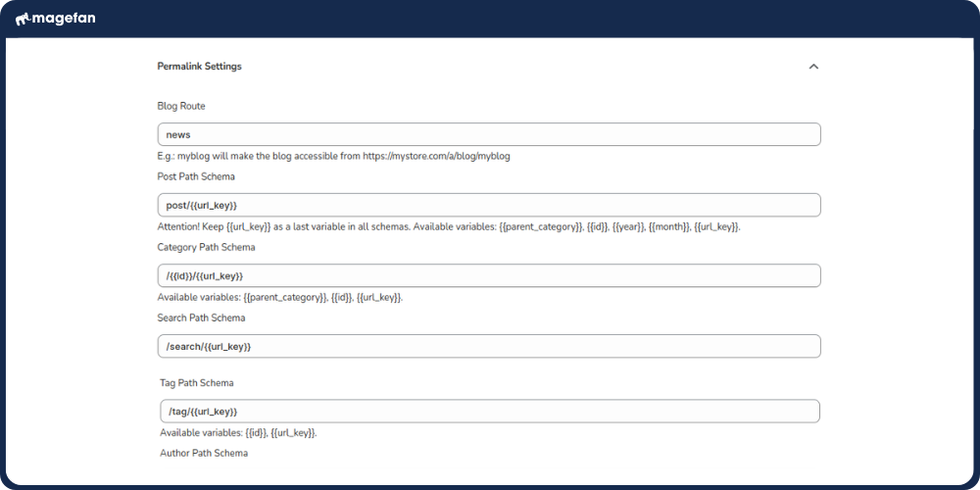Click the Blog Route field label
The width and height of the screenshot is (980, 490).
[x=181, y=106]
